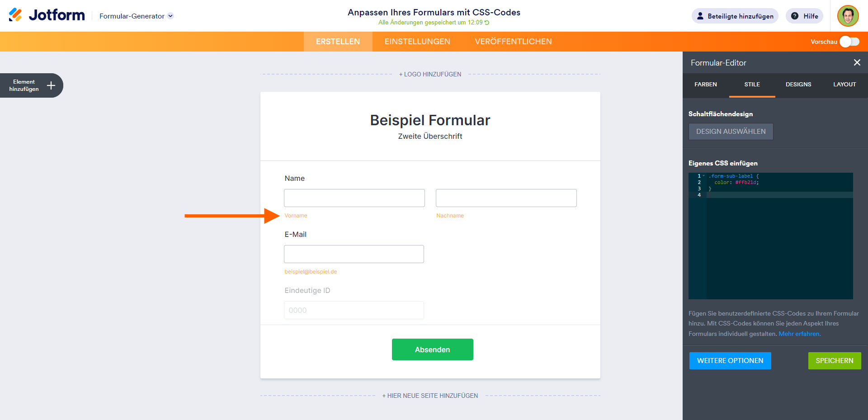The image size is (868, 420).
Task: Click the question mark Hilfe icon
Action: (x=795, y=16)
